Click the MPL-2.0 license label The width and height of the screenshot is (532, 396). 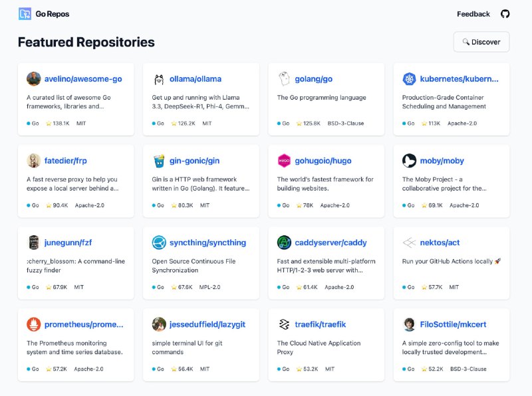coord(209,287)
